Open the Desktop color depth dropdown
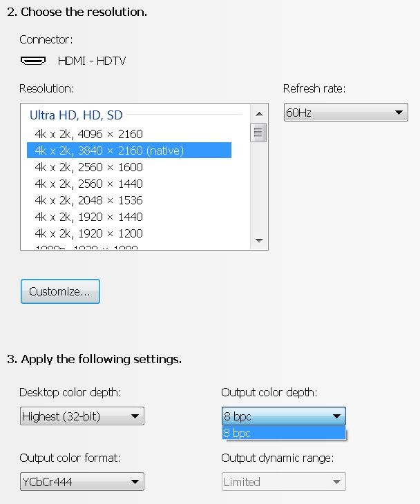Viewport: 420px width, 504px height. (x=82, y=416)
